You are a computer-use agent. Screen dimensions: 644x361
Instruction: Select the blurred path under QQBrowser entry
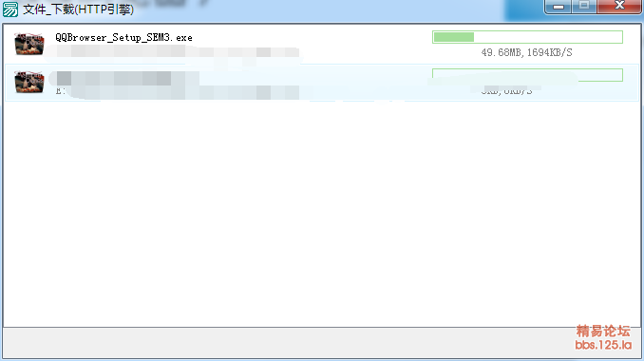point(173,52)
